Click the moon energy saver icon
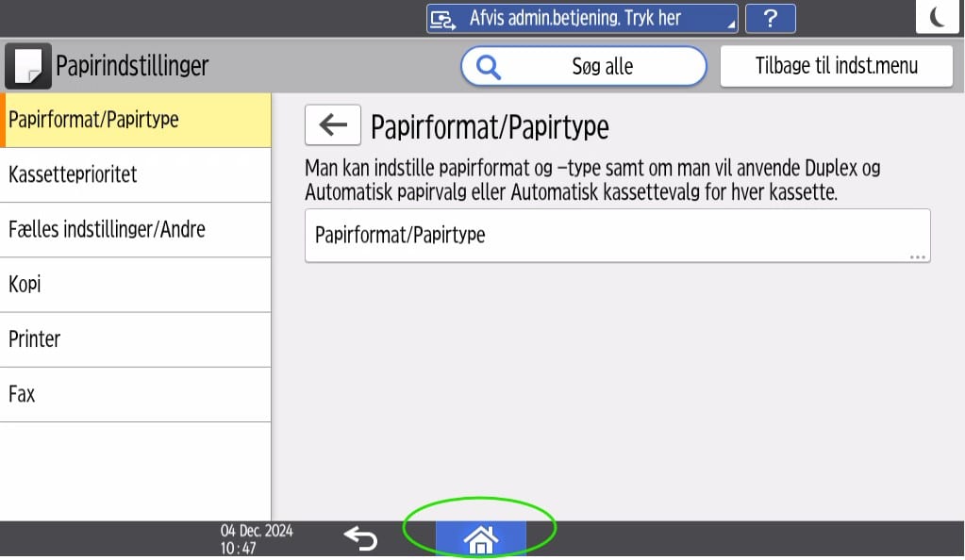 pos(937,17)
